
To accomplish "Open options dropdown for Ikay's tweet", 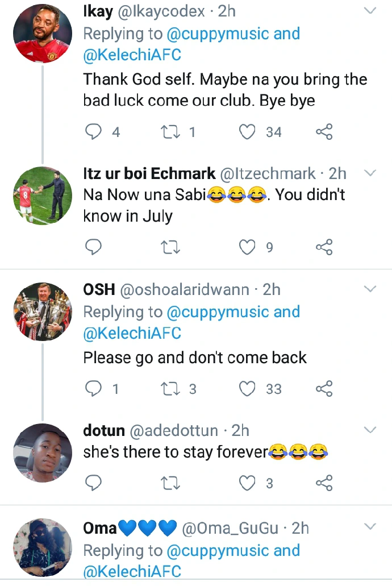I will click(x=370, y=11).
